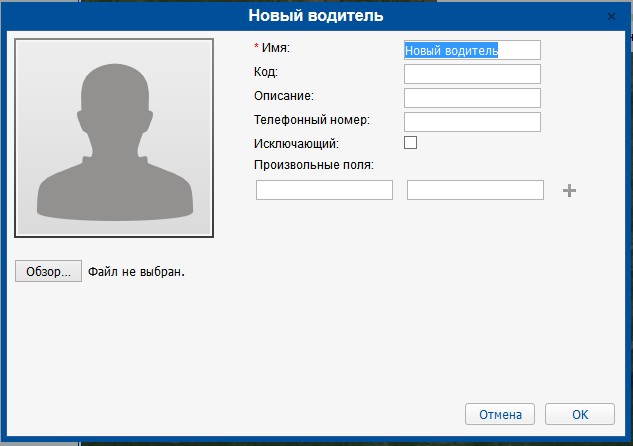Screen dimensions: 633x446
Task: Click the Имя input field
Action: pos(472,50)
